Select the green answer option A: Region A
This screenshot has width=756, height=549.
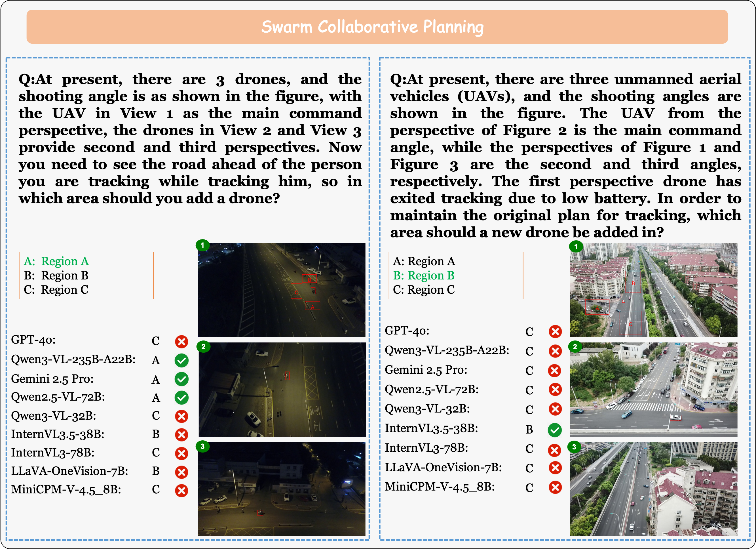[x=56, y=261]
